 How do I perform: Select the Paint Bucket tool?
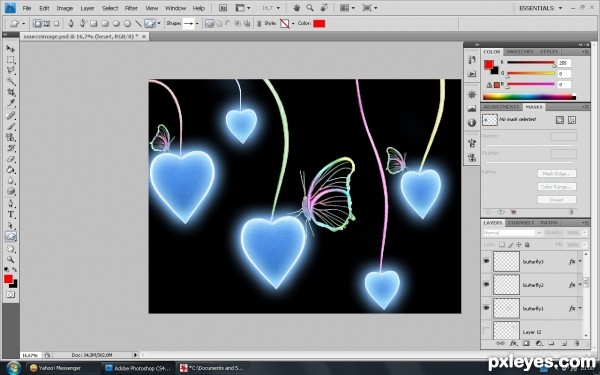10,170
